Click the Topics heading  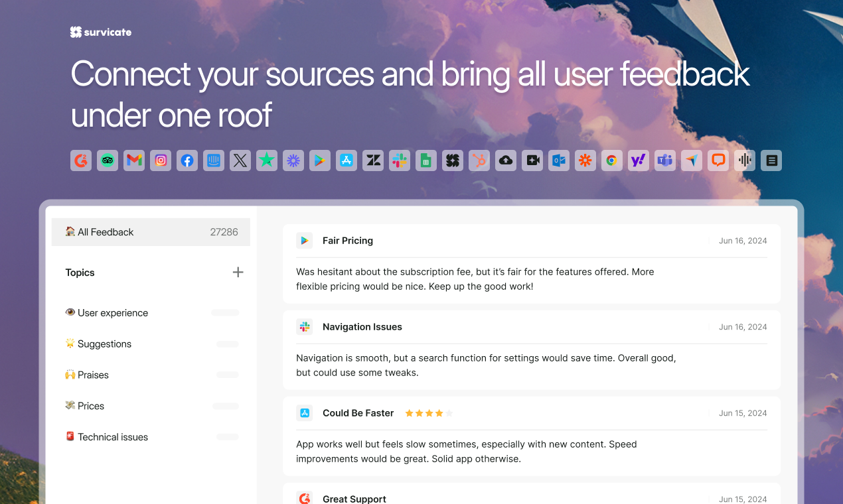pos(80,273)
